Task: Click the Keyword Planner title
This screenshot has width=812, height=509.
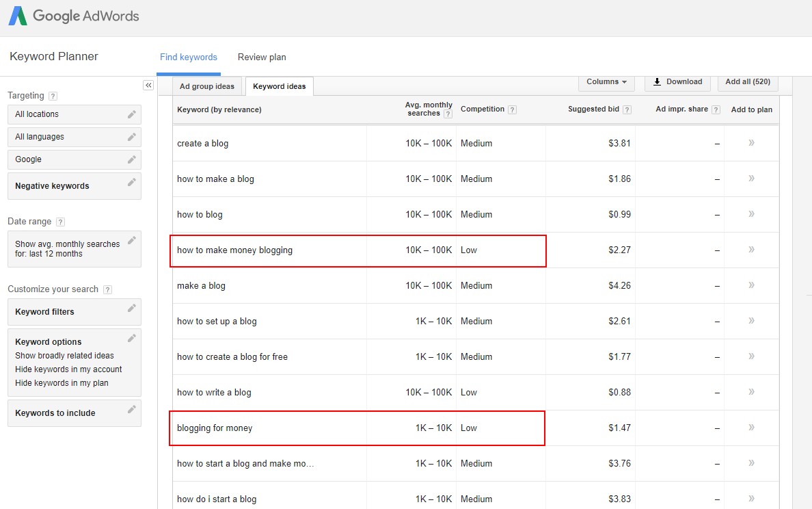Action: [54, 57]
